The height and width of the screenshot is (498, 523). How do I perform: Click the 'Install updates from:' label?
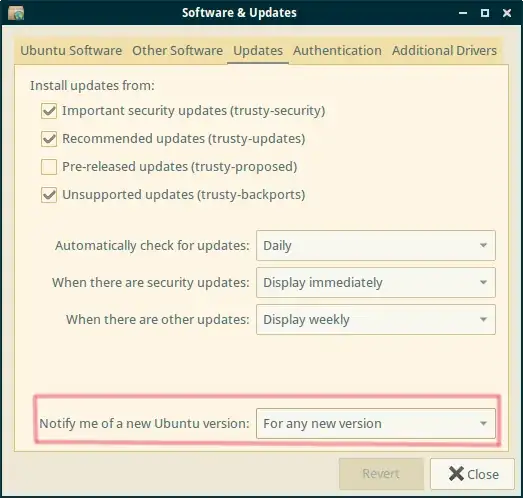coord(92,86)
